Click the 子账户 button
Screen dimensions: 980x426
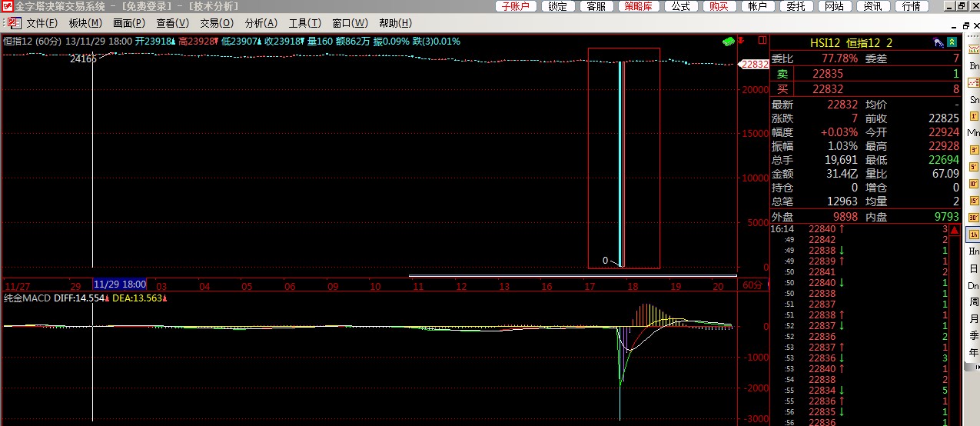tap(516, 6)
